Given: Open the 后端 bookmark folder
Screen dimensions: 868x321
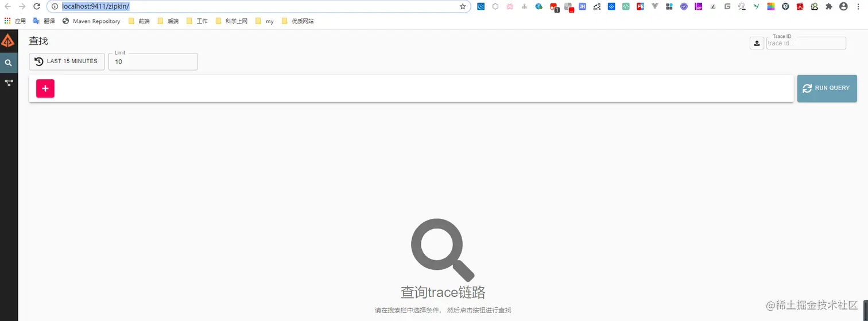Looking at the screenshot, I should (168, 21).
